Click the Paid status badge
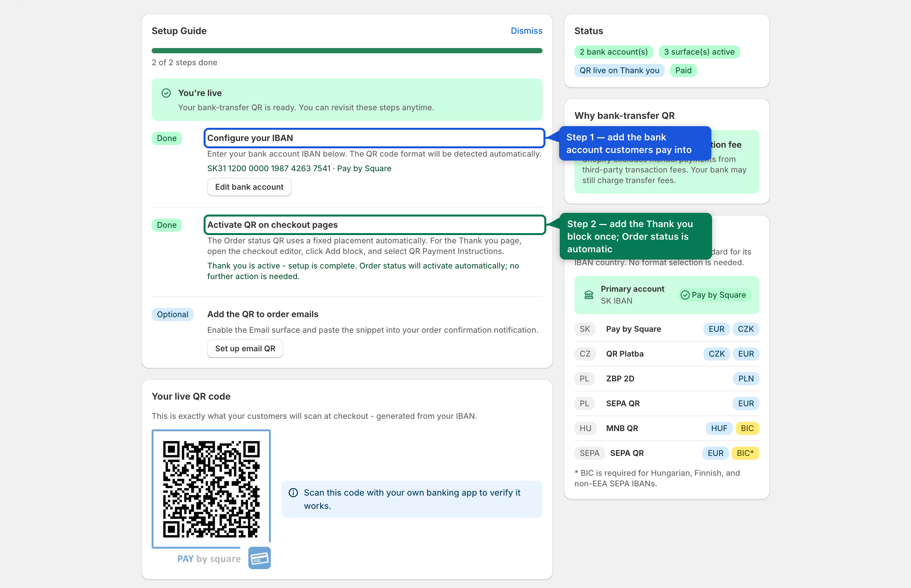Screen dimensions: 911x588 pos(683,70)
